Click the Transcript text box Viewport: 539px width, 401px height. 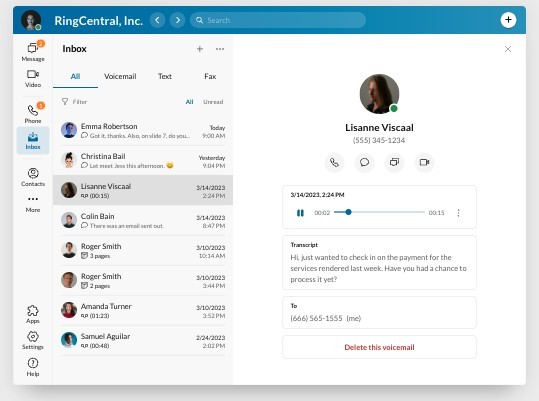coord(379,263)
